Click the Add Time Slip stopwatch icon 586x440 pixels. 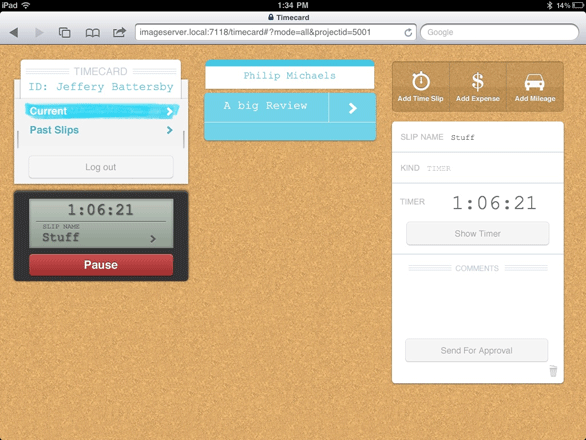420,81
